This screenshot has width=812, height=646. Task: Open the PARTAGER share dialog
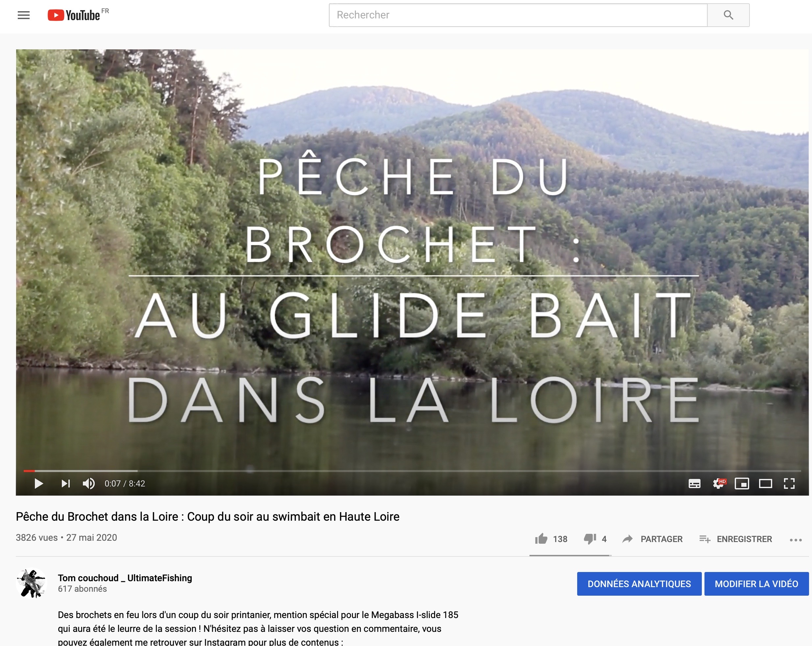pyautogui.click(x=652, y=539)
